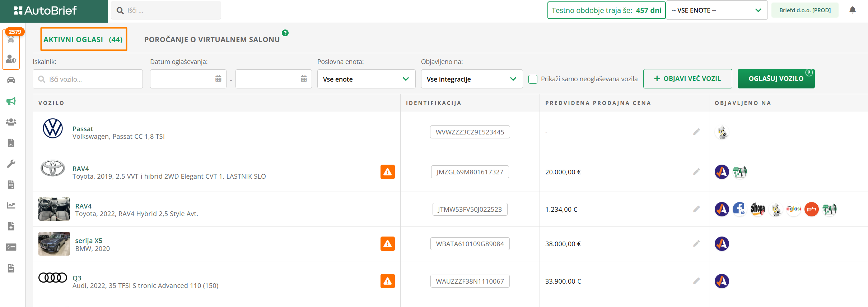
Task: Click the notification bell icon
Action: click(x=853, y=10)
